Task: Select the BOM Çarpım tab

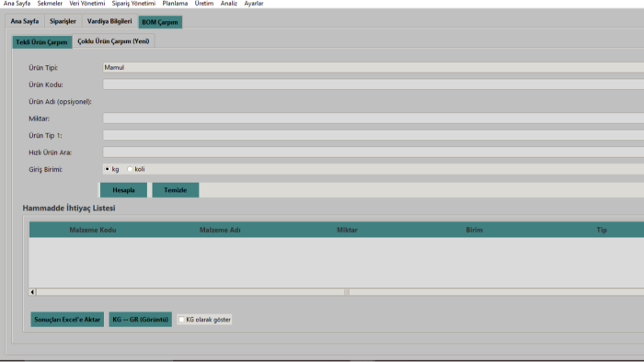Action: pyautogui.click(x=160, y=22)
